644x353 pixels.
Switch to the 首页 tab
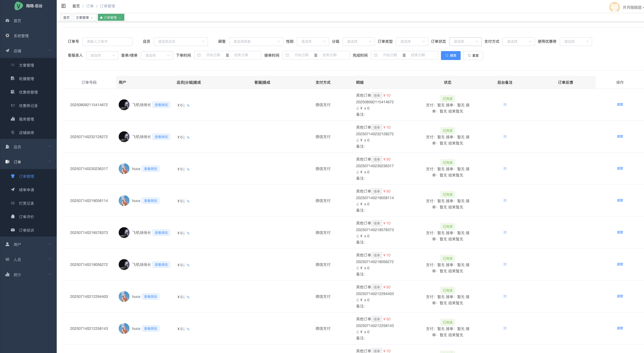point(66,18)
